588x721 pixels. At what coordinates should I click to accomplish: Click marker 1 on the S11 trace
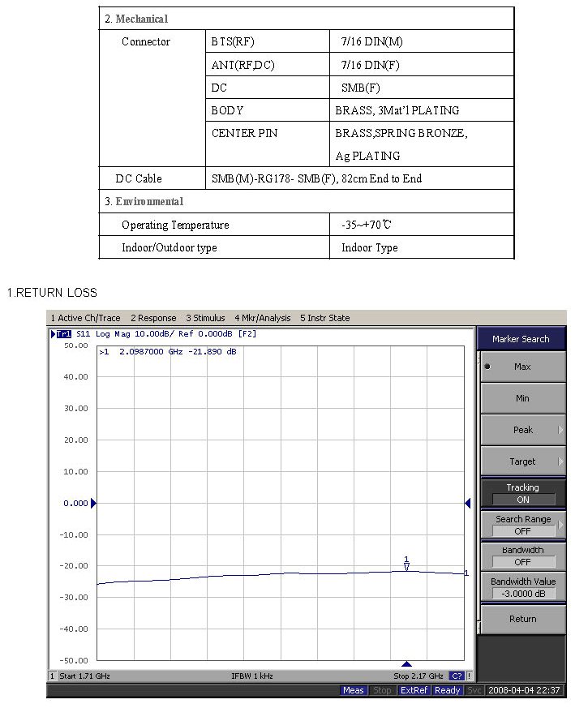(x=406, y=564)
